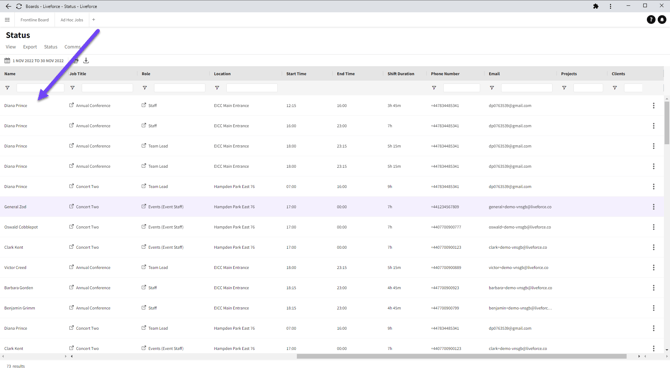Click the Email column filter icon
670x372 pixels.
tap(491, 88)
